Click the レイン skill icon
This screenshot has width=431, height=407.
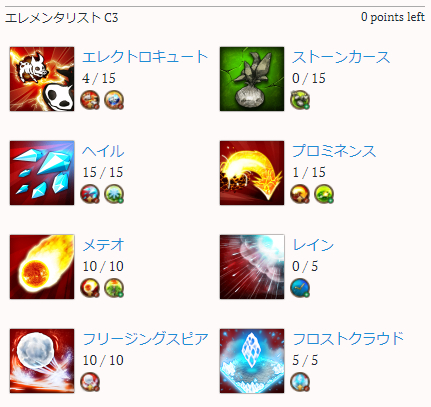pos(252,267)
